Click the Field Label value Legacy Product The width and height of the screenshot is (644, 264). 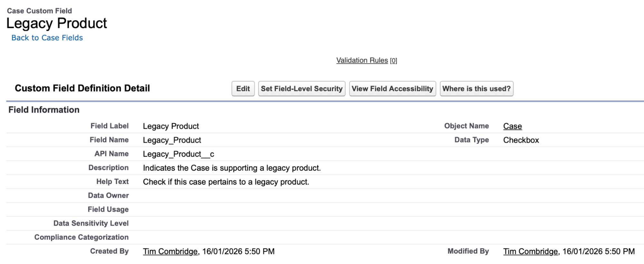tap(171, 126)
